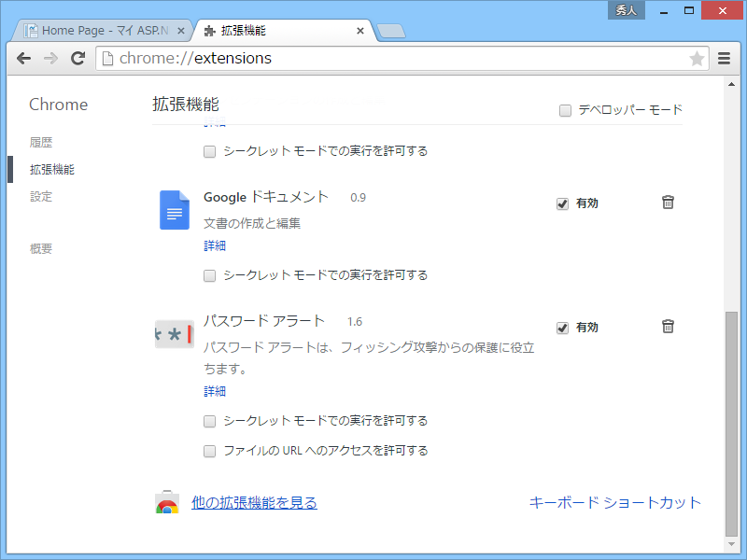This screenshot has height=560, width=747.
Task: Enable デベロッパー モード
Action: pyautogui.click(x=565, y=109)
